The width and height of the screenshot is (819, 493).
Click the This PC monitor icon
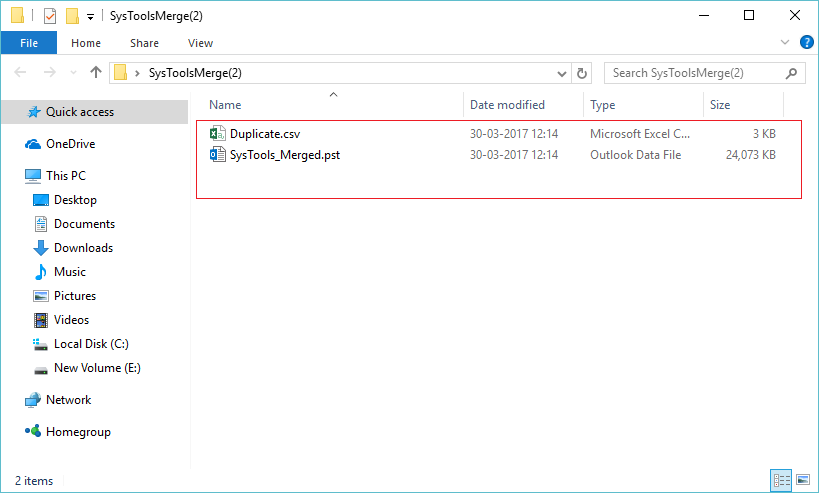[33, 176]
